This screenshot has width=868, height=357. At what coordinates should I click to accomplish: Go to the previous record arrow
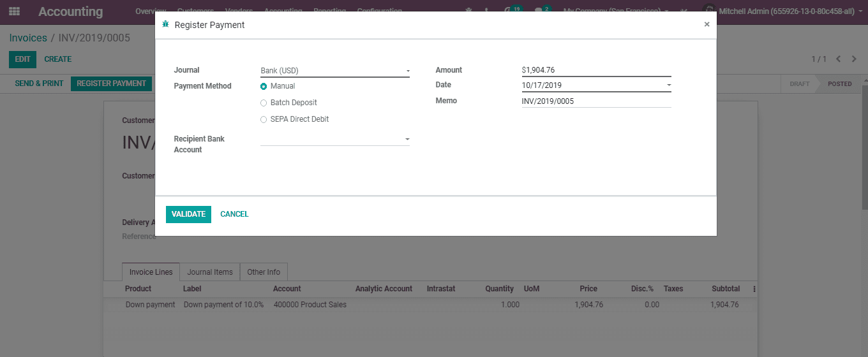(839, 59)
